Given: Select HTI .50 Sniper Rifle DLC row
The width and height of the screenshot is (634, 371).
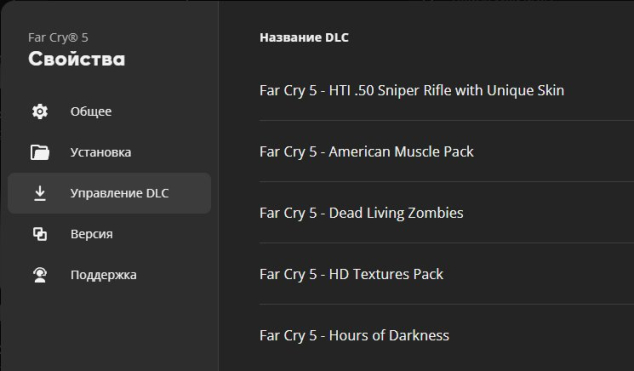Looking at the screenshot, I should point(446,90).
